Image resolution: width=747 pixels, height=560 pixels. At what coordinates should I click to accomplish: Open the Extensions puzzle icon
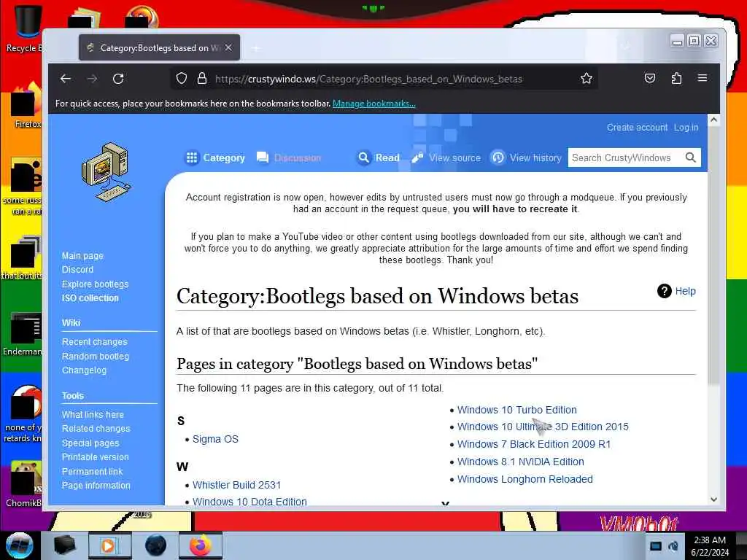676,78
